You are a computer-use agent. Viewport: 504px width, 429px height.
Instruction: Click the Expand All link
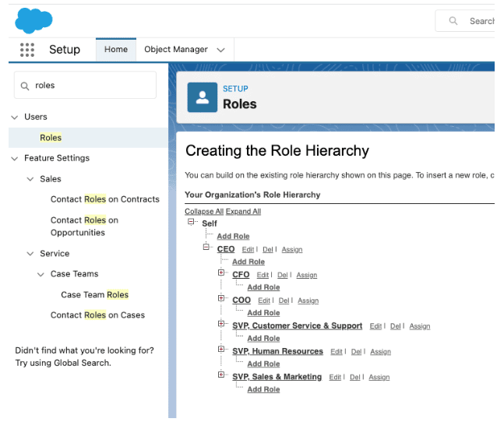243,212
